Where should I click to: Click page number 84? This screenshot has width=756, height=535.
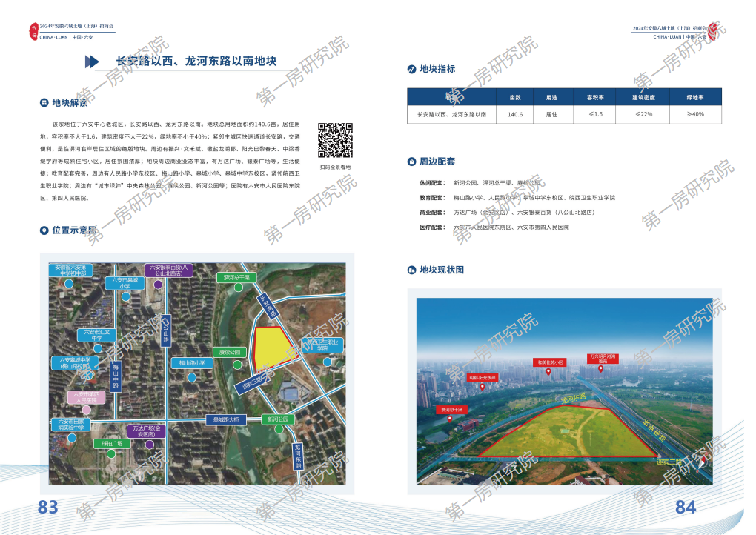pos(686,508)
